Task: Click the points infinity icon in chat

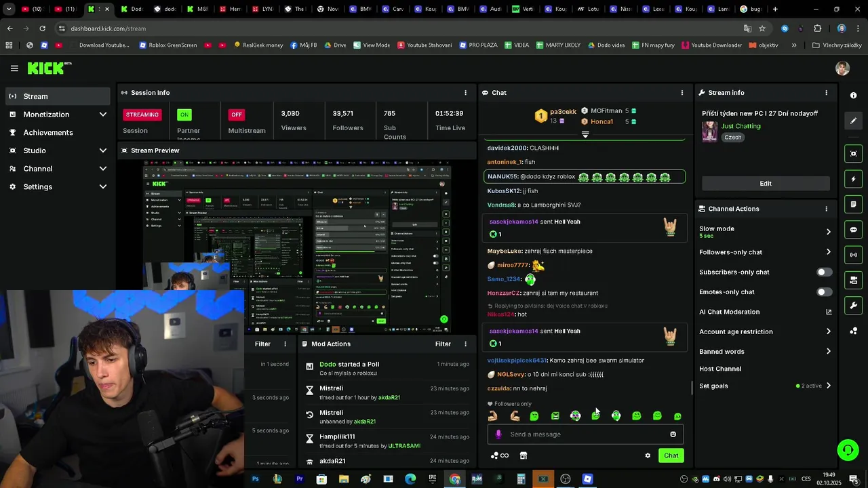Action: coord(500,455)
